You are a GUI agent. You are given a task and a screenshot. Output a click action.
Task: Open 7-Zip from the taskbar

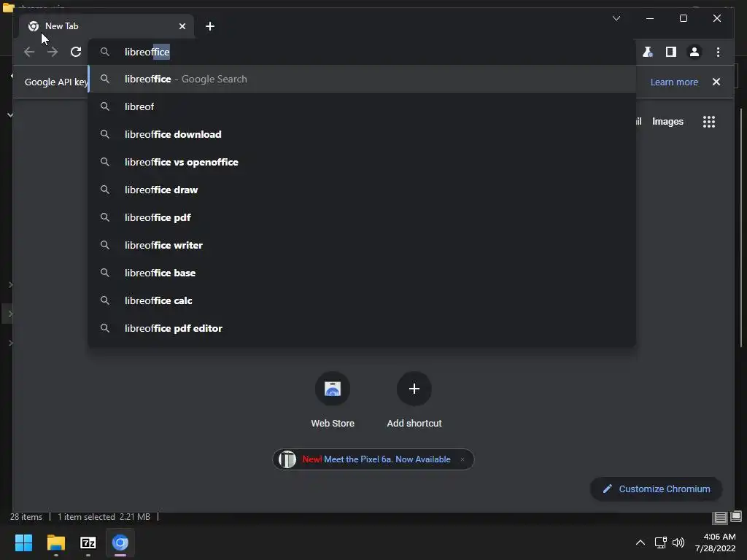(x=88, y=542)
